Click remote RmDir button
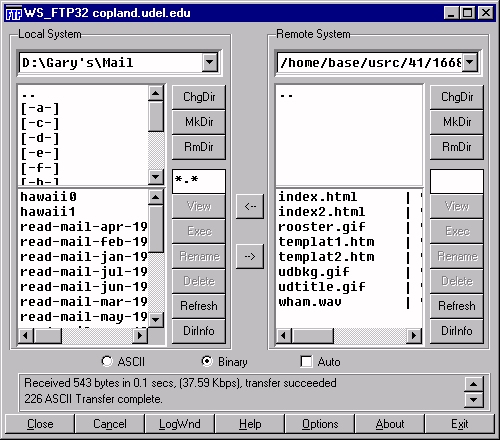Screen dimensions: 500x440 coord(457,147)
